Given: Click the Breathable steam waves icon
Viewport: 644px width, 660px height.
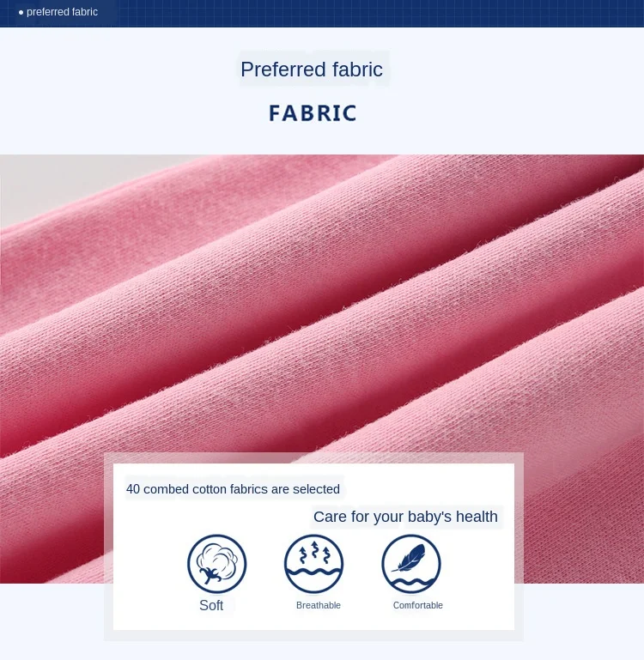Looking at the screenshot, I should (313, 564).
